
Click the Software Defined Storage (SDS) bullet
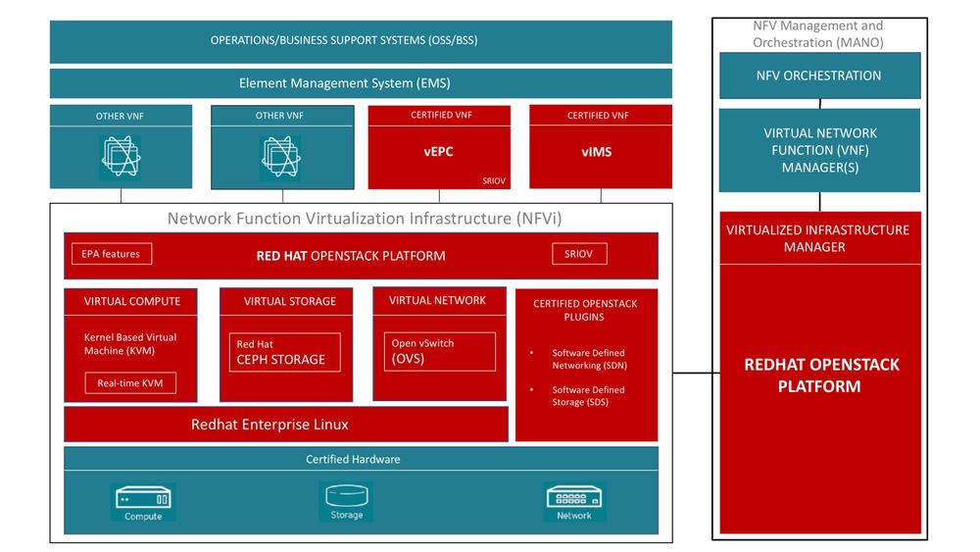tap(587, 396)
